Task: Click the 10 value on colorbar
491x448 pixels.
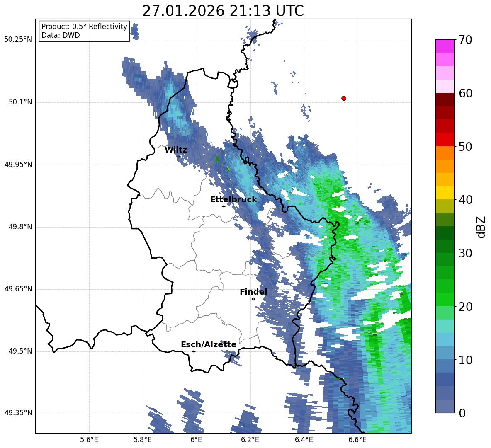Action: pyautogui.click(x=465, y=360)
